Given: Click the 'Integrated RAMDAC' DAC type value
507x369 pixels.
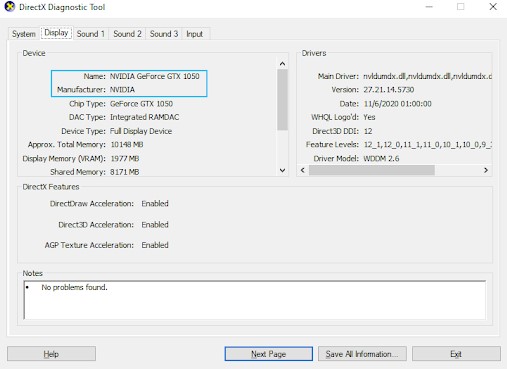Looking at the screenshot, I should (145, 117).
